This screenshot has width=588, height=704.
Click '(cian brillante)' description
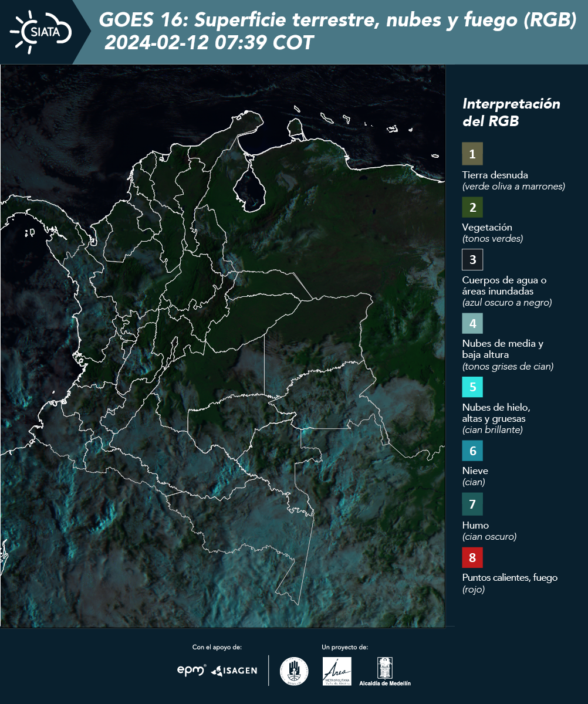point(492,430)
